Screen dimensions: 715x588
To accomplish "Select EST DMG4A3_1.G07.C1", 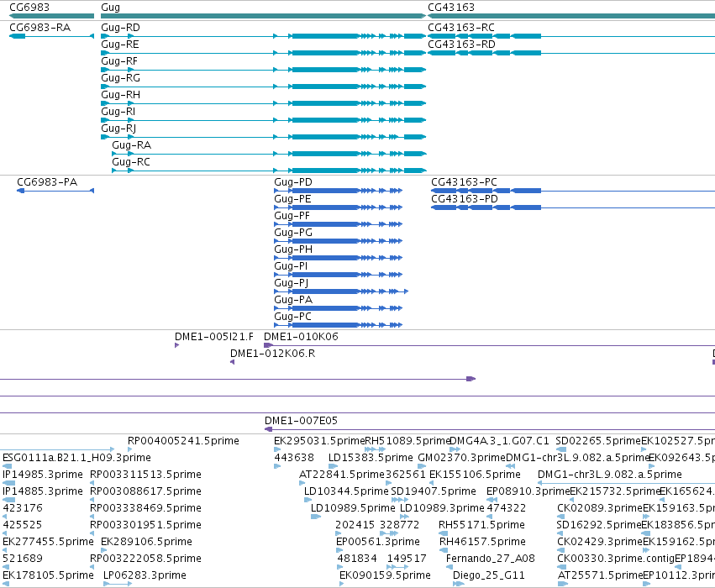I will [499, 441].
